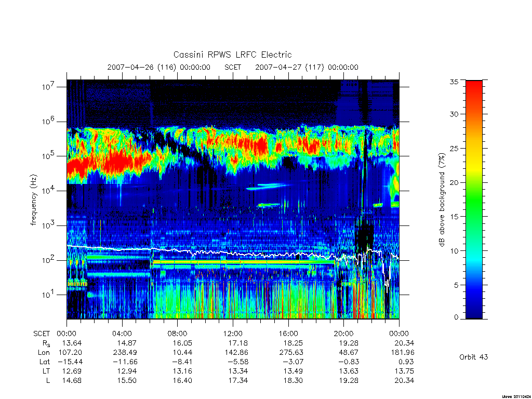
Task: Click the 'LT' row label
Action: click(46, 371)
